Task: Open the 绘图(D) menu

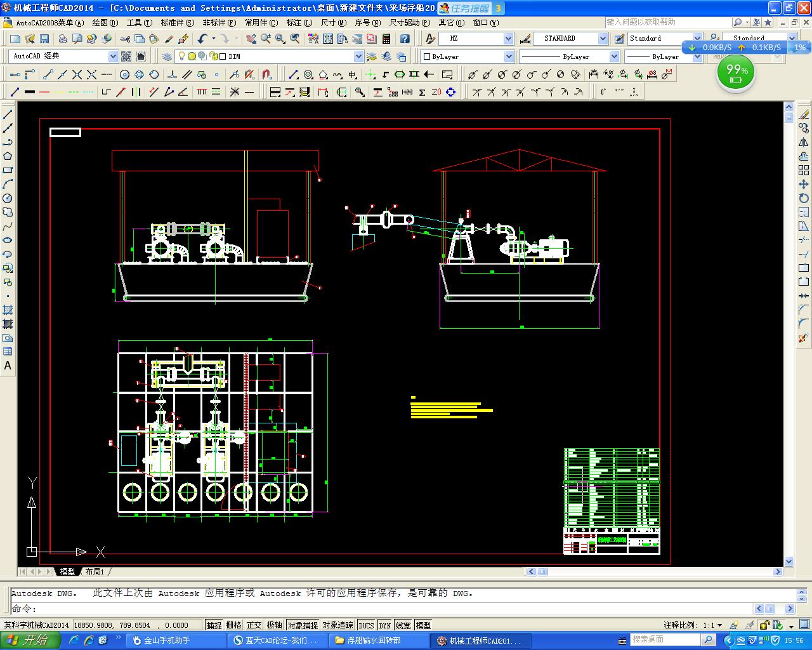Action: [x=105, y=23]
